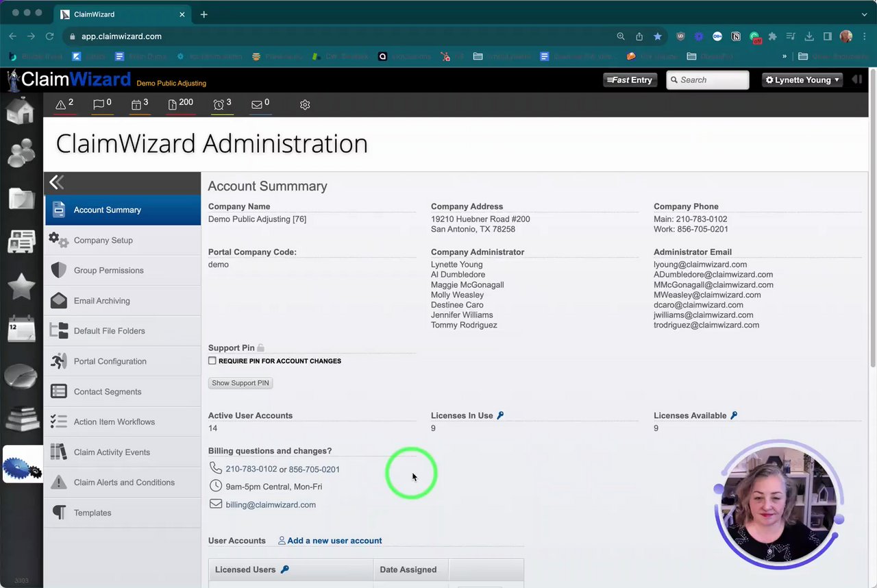Open Group Permissions in admin menu

[x=123, y=271]
